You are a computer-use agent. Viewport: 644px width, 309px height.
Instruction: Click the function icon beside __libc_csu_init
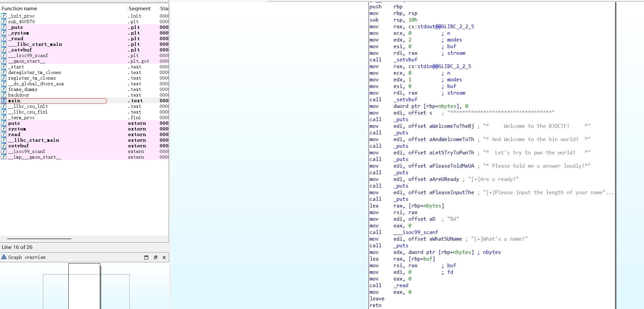4,106
